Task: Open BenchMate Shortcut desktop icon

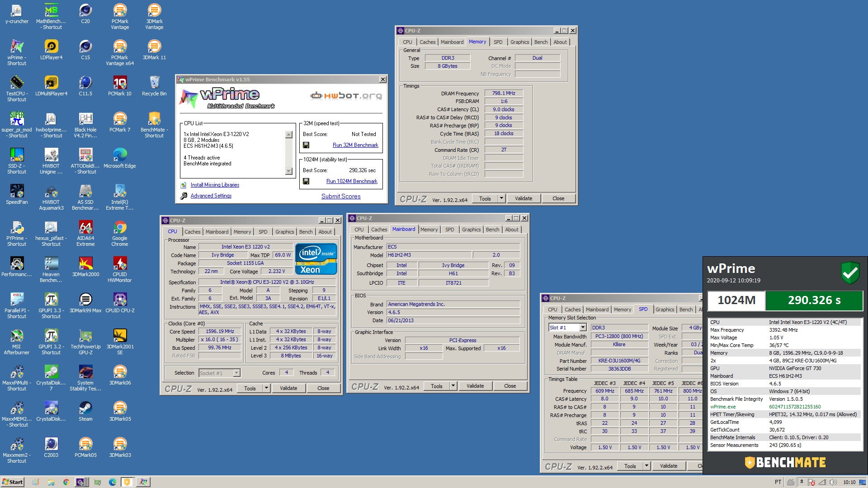Action: [154, 125]
